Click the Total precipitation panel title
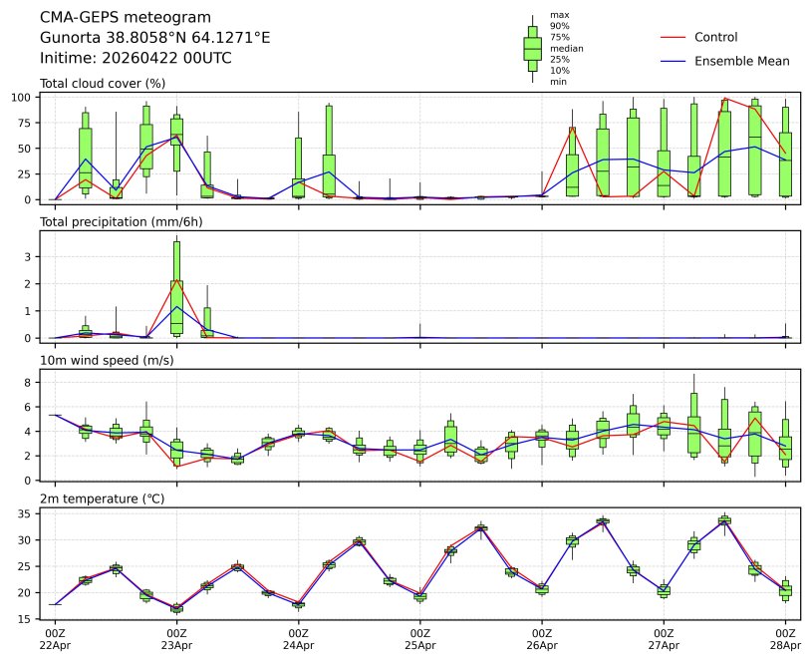The height and width of the screenshot is (662, 812). coord(121,221)
